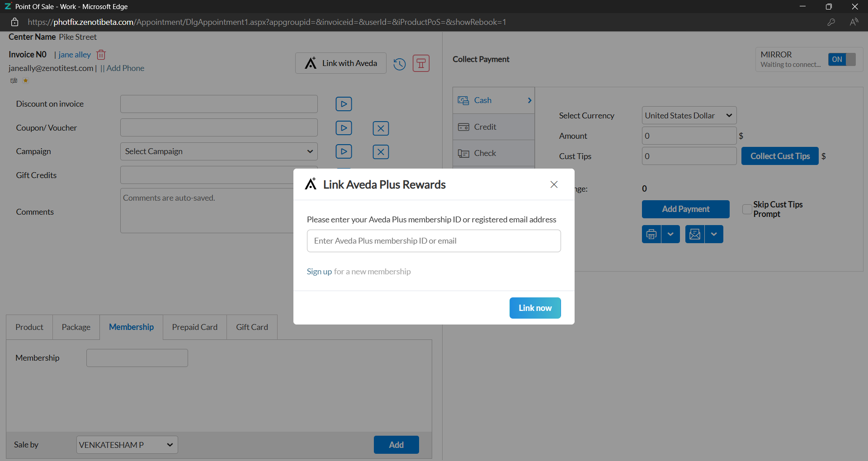Screen dimensions: 868x461
Task: Select Check payment method
Action: point(494,153)
